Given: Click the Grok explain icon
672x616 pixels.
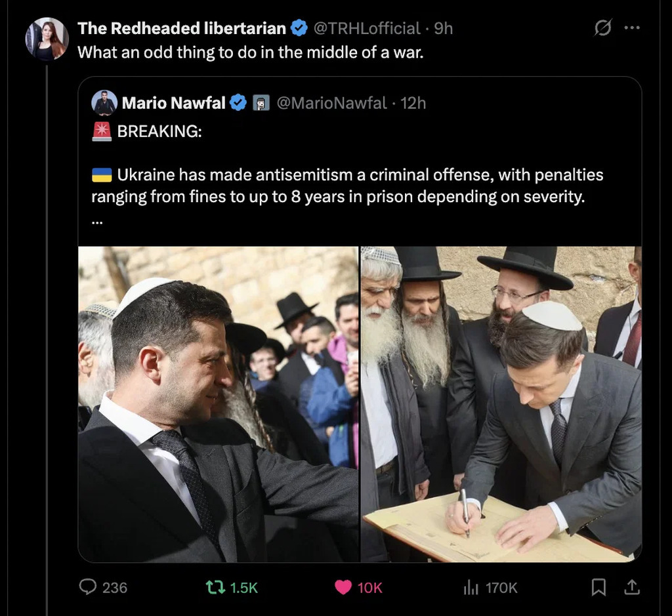Looking at the screenshot, I should pos(602,28).
